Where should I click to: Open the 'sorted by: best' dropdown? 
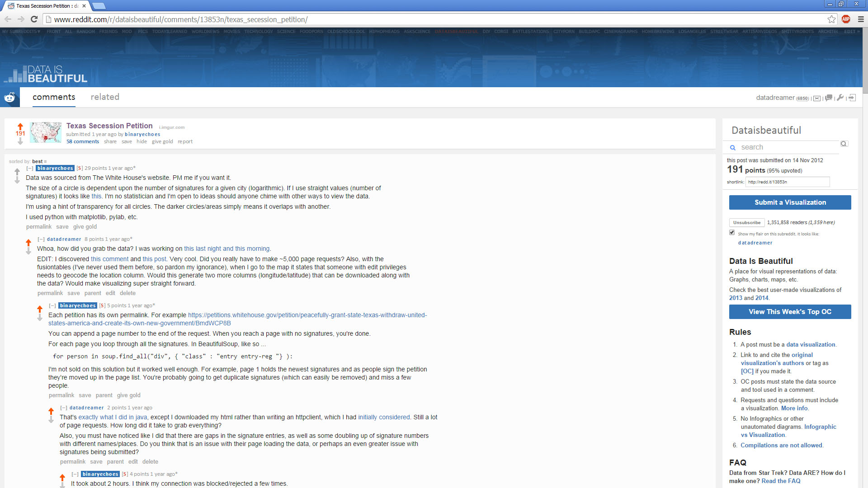[x=39, y=161]
